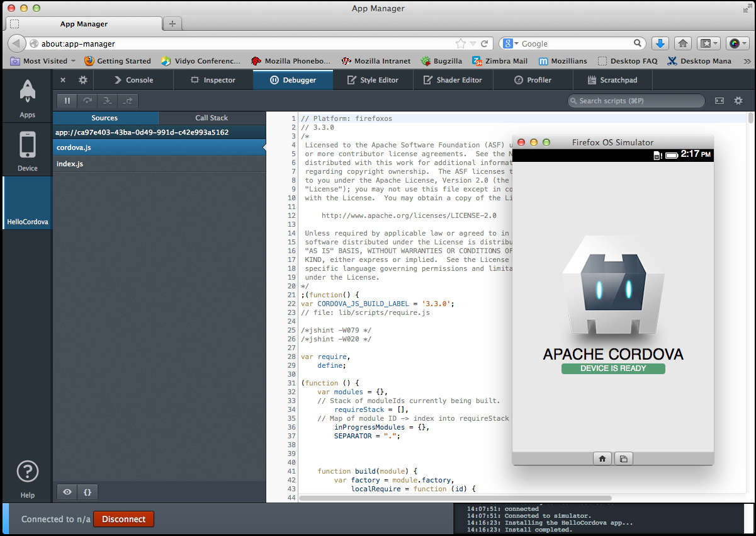Click the search magnifier icon
756x536 pixels.
(638, 43)
